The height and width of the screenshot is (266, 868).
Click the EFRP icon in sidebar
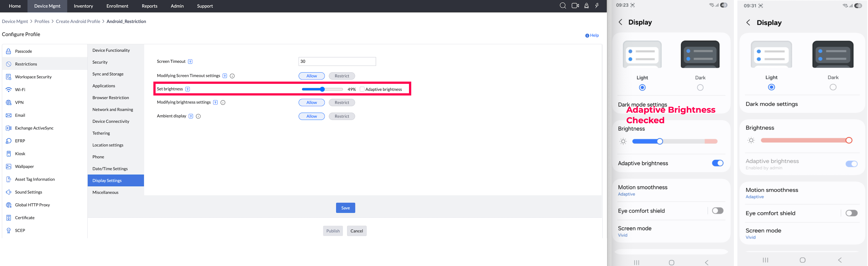point(9,141)
